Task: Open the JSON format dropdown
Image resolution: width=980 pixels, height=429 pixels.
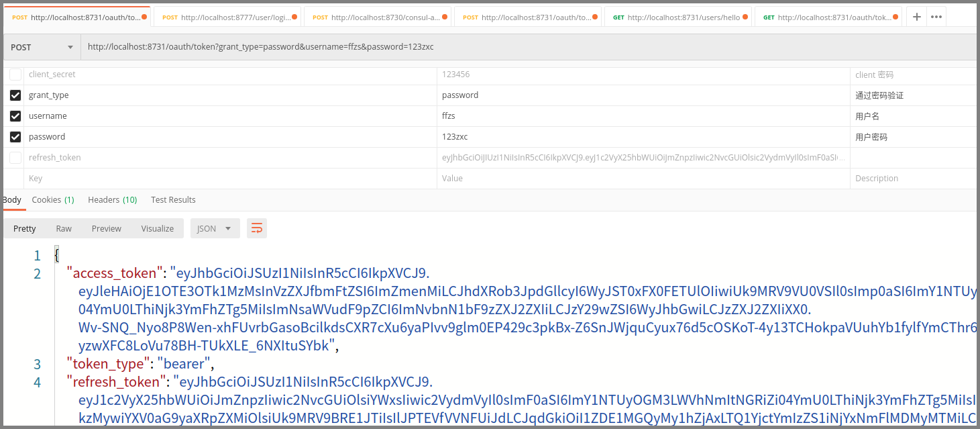Action: 215,228
